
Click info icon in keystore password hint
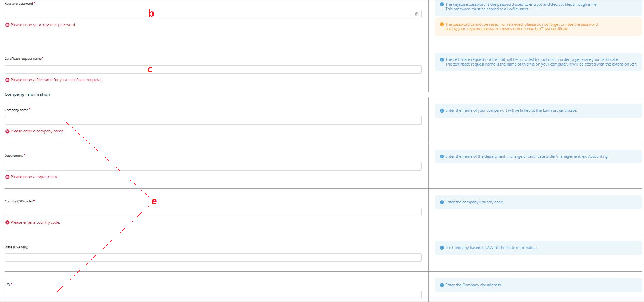[x=442, y=5]
